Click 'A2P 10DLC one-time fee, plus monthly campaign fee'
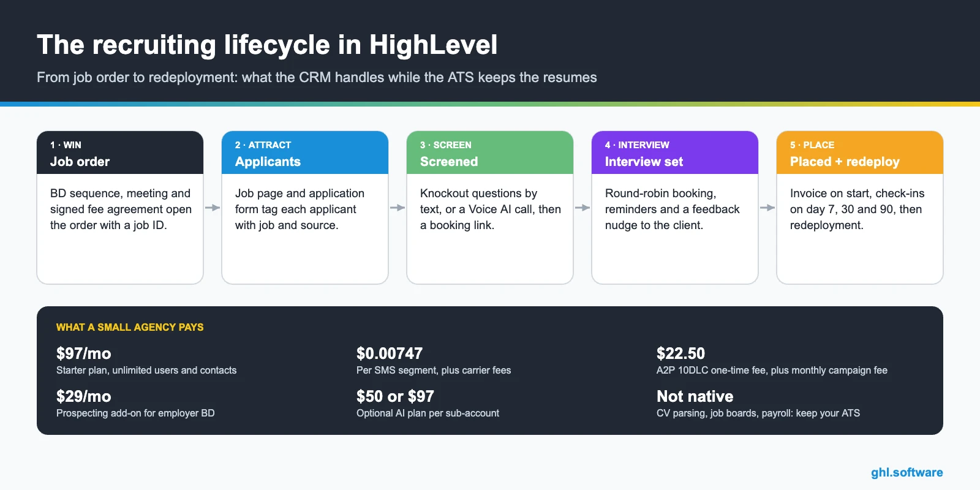Screen dimensions: 980x490 [x=772, y=370]
